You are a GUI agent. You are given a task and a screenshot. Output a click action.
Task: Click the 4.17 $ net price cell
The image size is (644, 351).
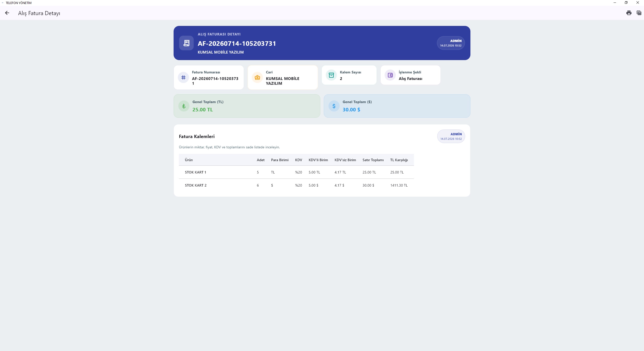[x=339, y=185]
